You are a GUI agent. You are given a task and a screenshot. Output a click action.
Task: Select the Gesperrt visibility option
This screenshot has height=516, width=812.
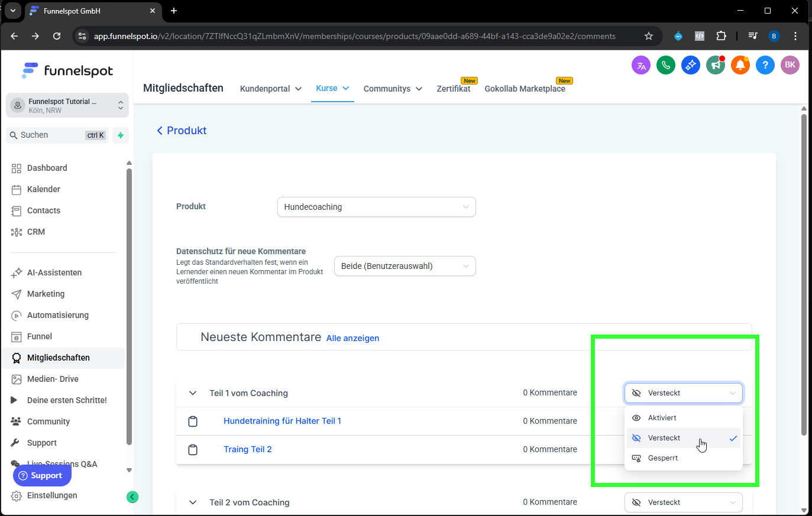[x=684, y=458]
